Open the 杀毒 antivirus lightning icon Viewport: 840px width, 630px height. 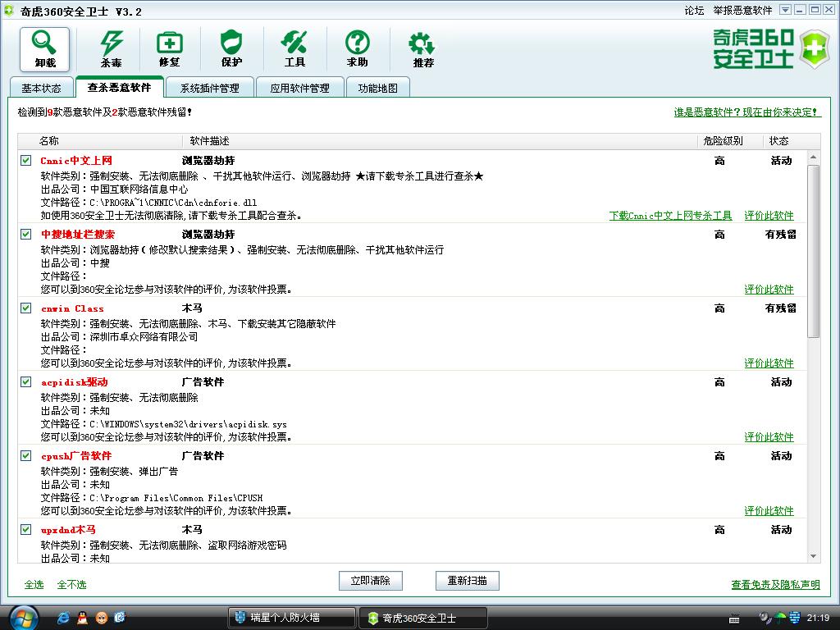coord(112,49)
